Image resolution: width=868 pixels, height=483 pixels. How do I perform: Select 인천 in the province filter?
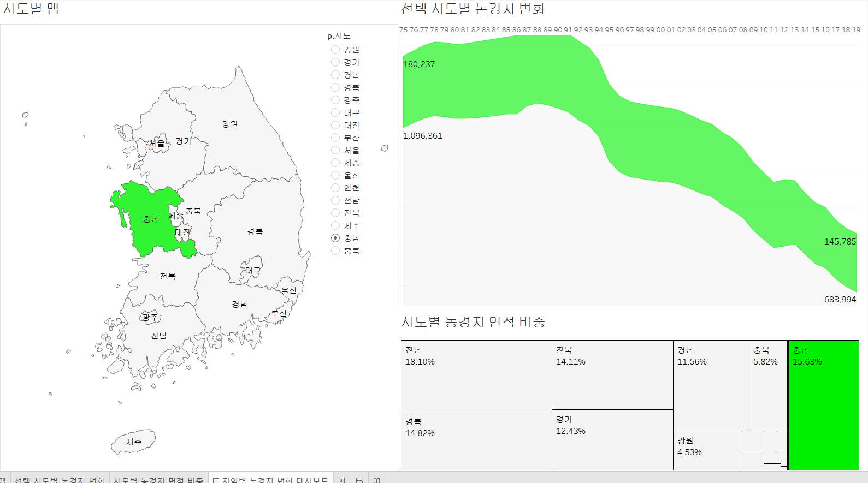[x=335, y=188]
